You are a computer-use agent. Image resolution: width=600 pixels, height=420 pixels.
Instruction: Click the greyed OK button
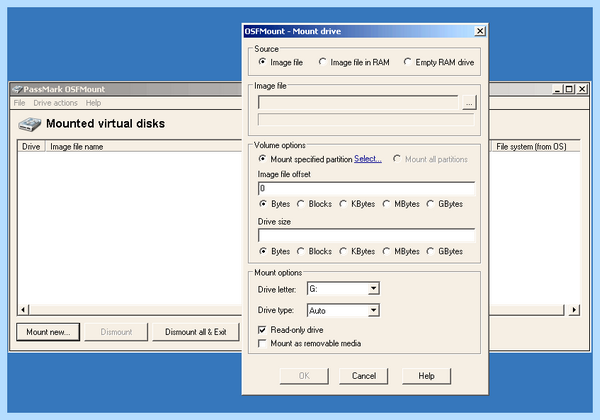pyautogui.click(x=304, y=376)
